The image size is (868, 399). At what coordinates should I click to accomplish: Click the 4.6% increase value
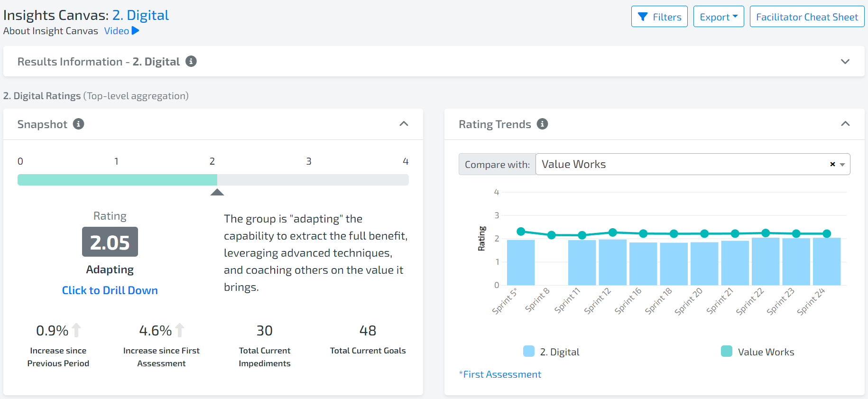pyautogui.click(x=156, y=331)
